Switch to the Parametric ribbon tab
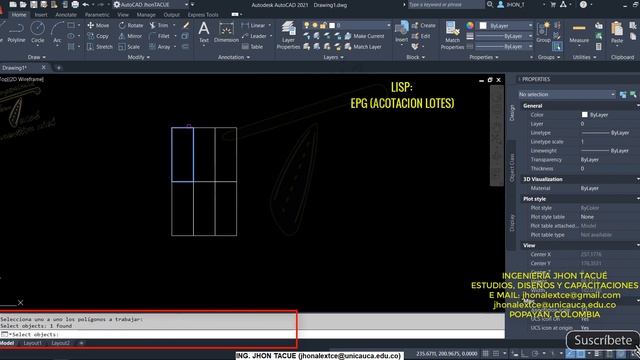The width and height of the screenshot is (640, 360). click(x=97, y=15)
